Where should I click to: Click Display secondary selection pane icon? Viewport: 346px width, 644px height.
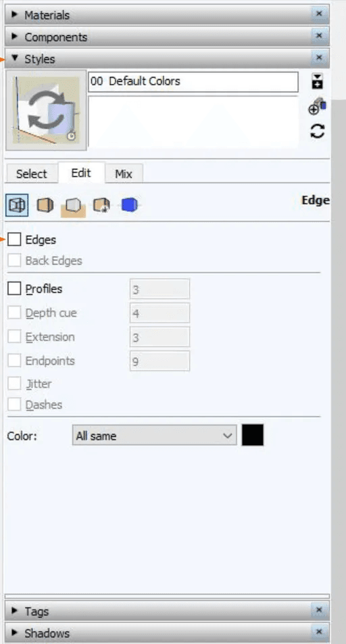coord(317,81)
